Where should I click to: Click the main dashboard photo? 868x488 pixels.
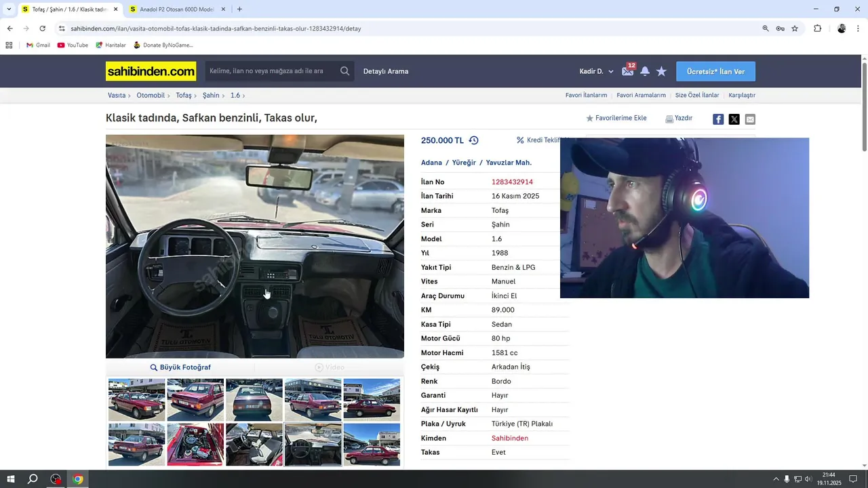(x=255, y=246)
